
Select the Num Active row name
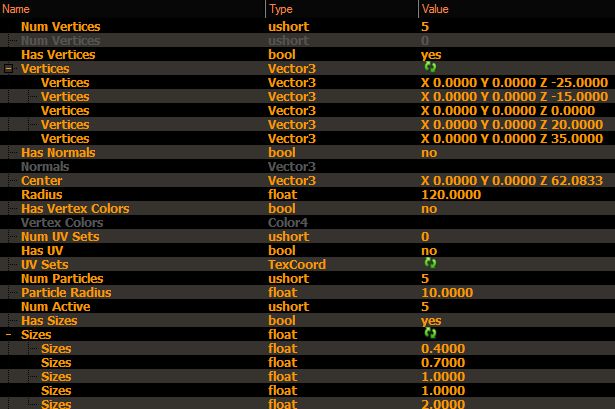tap(56, 307)
